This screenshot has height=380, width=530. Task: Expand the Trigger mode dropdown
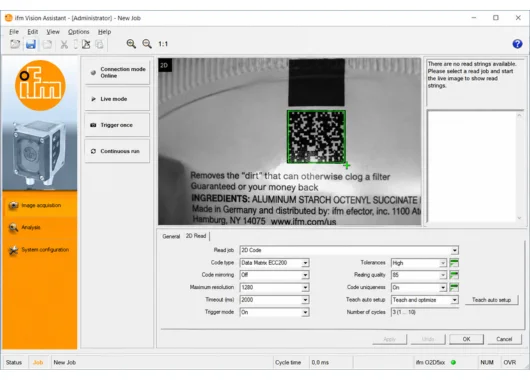click(305, 312)
